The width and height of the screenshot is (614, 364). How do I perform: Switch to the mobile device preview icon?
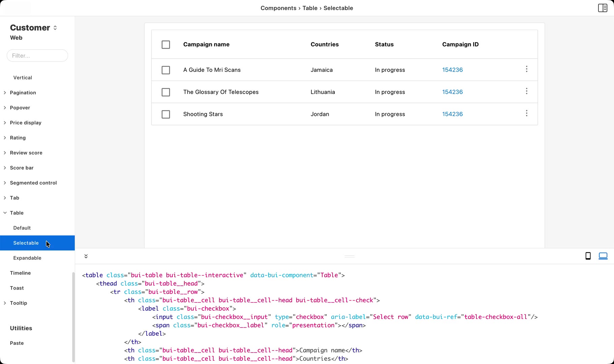click(x=588, y=256)
